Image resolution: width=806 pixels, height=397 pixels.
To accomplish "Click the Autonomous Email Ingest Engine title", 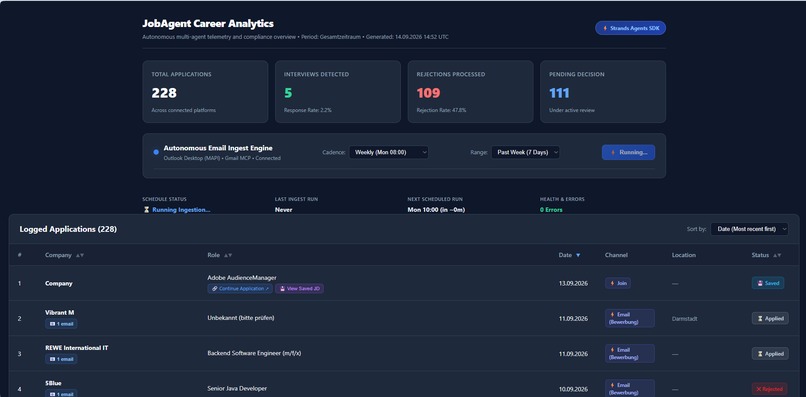I will (218, 148).
